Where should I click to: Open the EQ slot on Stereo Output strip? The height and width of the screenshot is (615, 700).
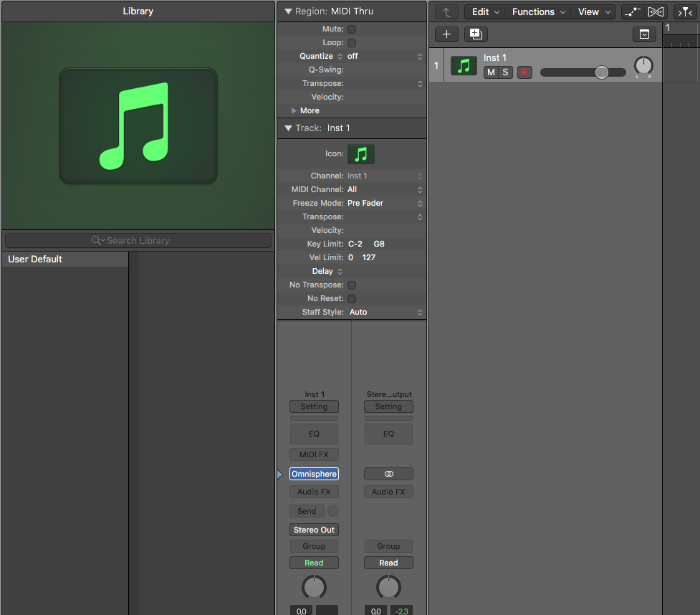[x=388, y=434]
